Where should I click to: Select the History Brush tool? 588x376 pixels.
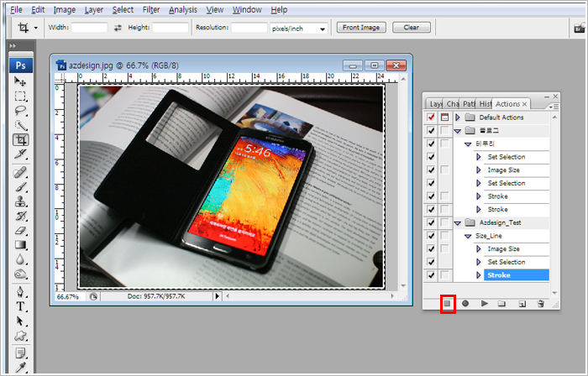click(20, 216)
